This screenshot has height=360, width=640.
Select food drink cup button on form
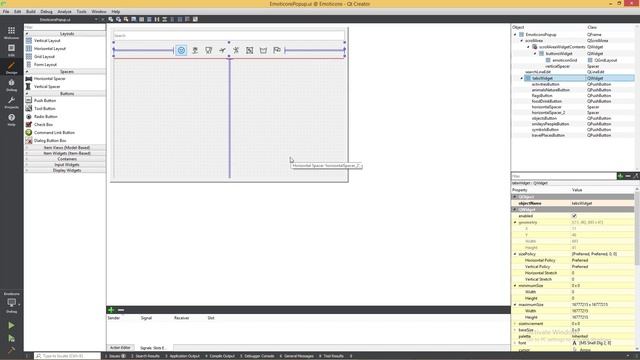(209, 50)
